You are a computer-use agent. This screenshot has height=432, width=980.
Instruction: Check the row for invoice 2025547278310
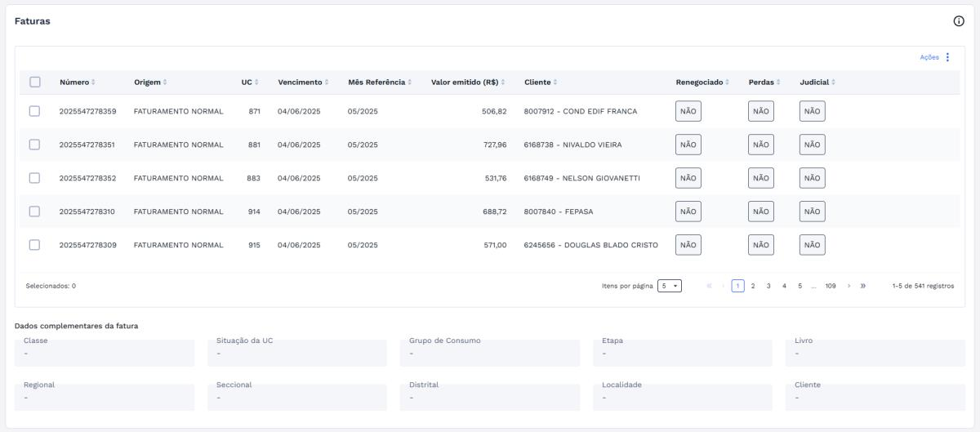click(35, 211)
